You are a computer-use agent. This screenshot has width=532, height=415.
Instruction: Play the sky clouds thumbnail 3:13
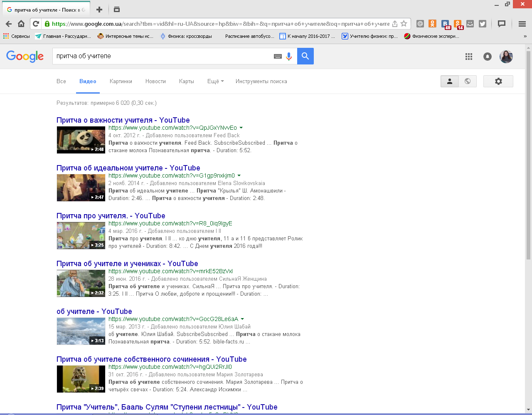(x=81, y=331)
